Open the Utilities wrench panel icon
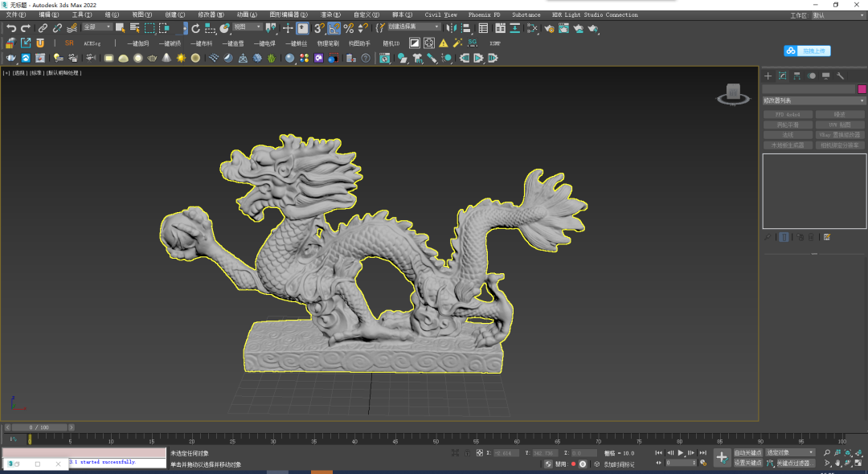The height and width of the screenshot is (474, 868). pos(840,76)
